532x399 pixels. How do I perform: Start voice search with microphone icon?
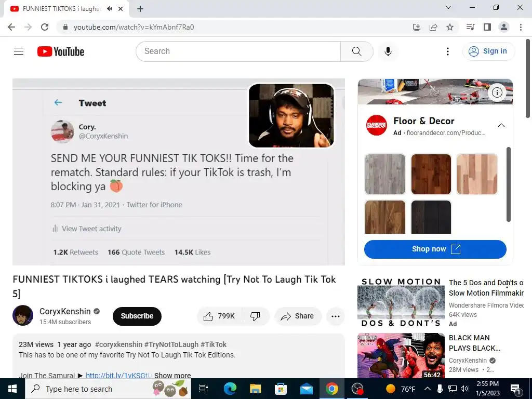click(x=388, y=51)
